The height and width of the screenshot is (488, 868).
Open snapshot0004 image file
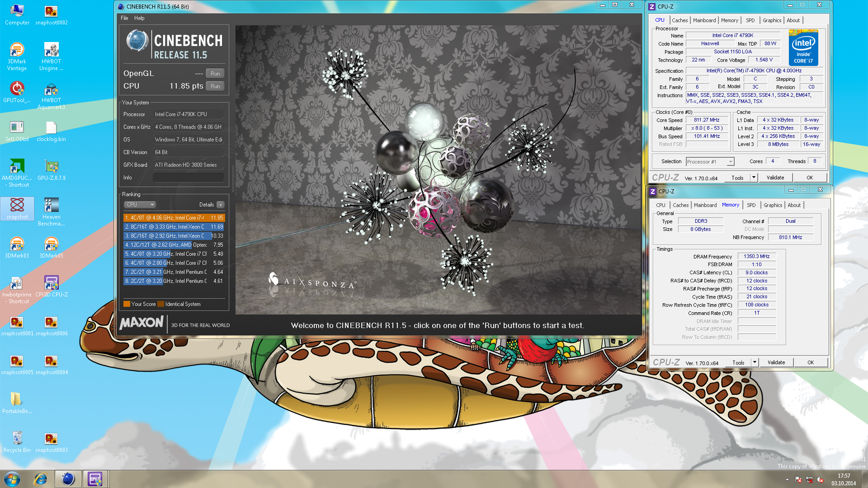[x=52, y=364]
